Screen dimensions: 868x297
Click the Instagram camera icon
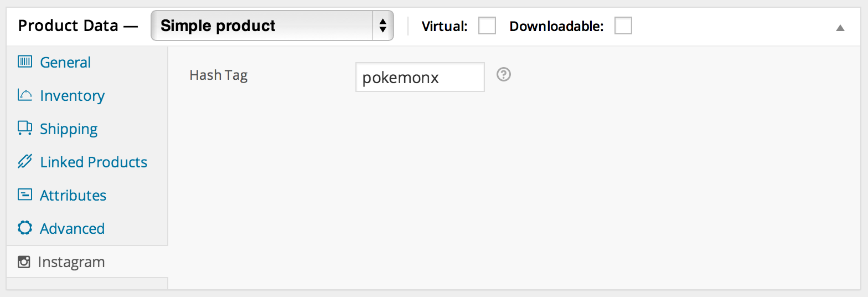click(x=24, y=262)
